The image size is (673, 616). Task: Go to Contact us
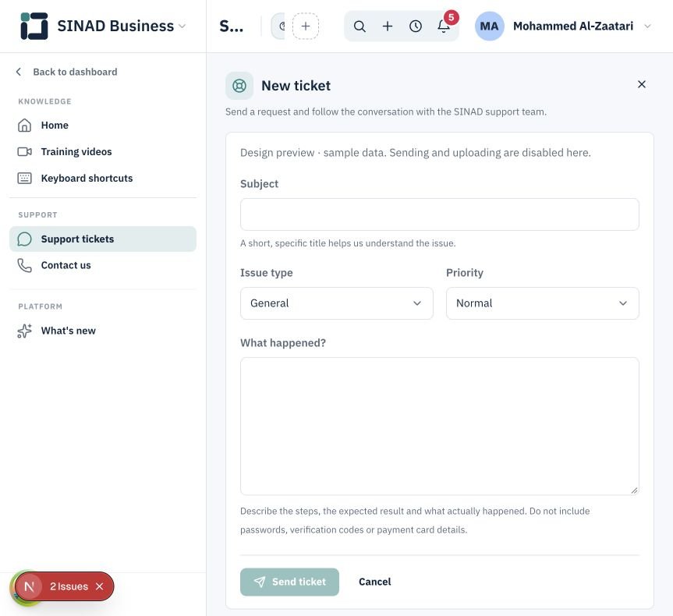(103, 265)
